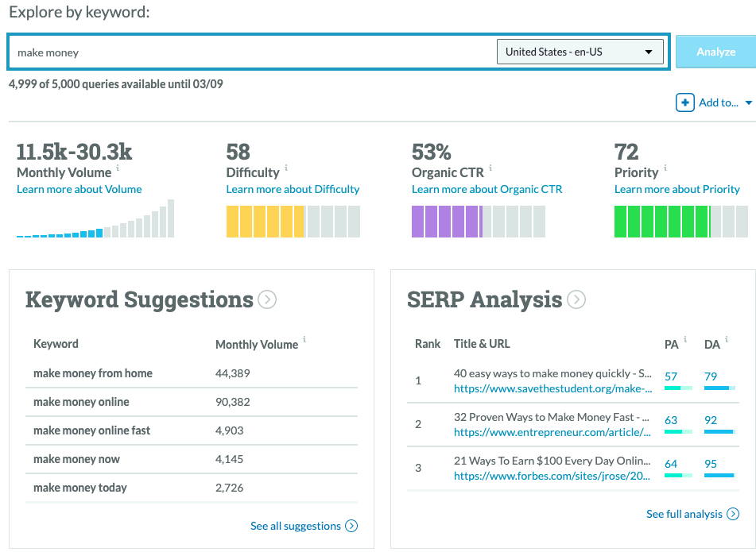Click the arrow icon next to SERP Analysis heading
Screen dimensions: 756x552
[576, 299]
